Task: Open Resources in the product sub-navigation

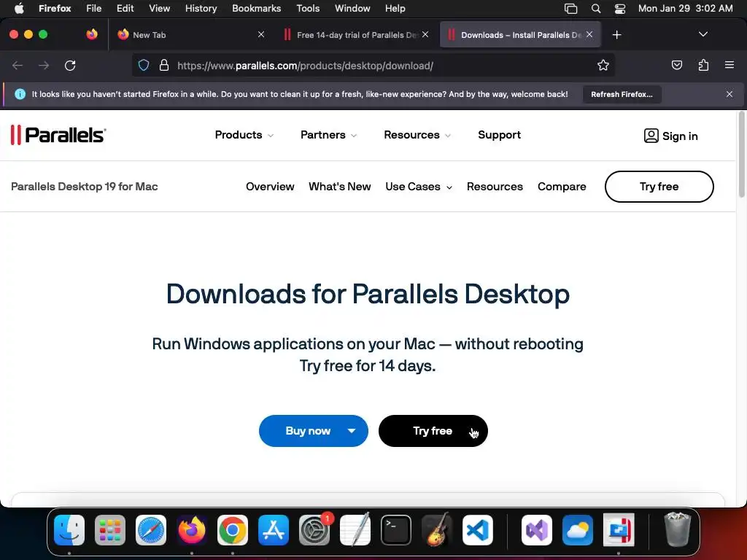Action: click(x=495, y=187)
